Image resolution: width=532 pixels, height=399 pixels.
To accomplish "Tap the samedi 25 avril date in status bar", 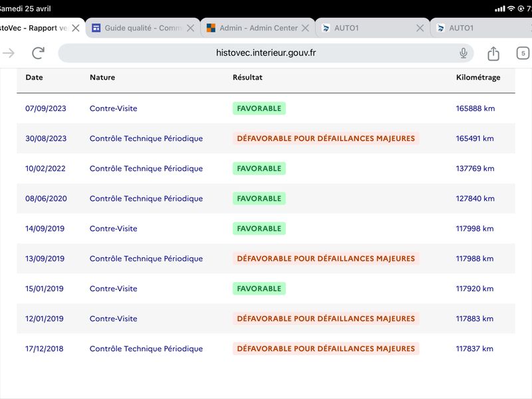I will pos(25,9).
